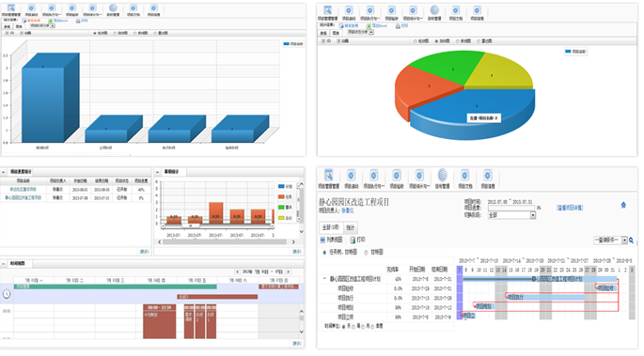Open the analysis type dropdown above bar chart
Screen dimensions: 644x356
coord(53,26)
